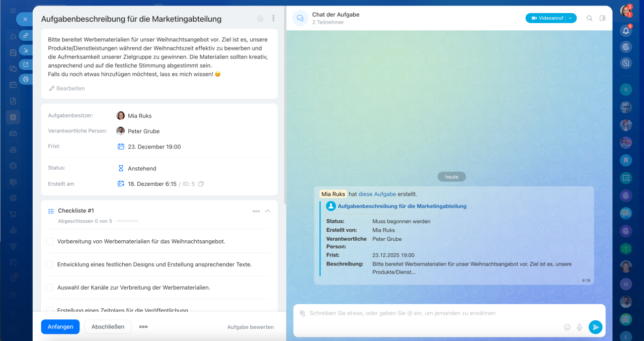The height and width of the screenshot is (341, 644).
Task: Open contact 'M' avatar in right rail
Action: click(626, 284)
